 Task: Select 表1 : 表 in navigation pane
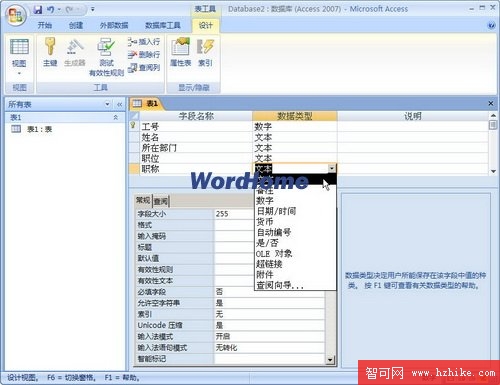[x=32, y=129]
